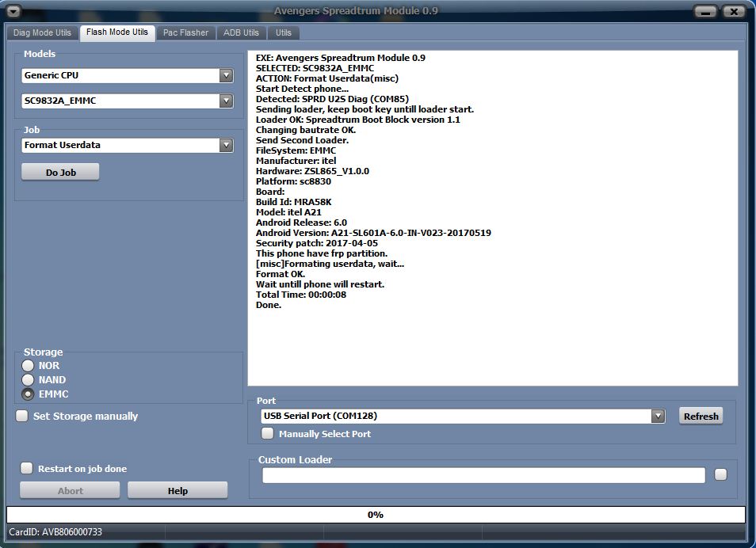The height and width of the screenshot is (548, 756).
Task: Refresh the port list
Action: [x=701, y=416]
